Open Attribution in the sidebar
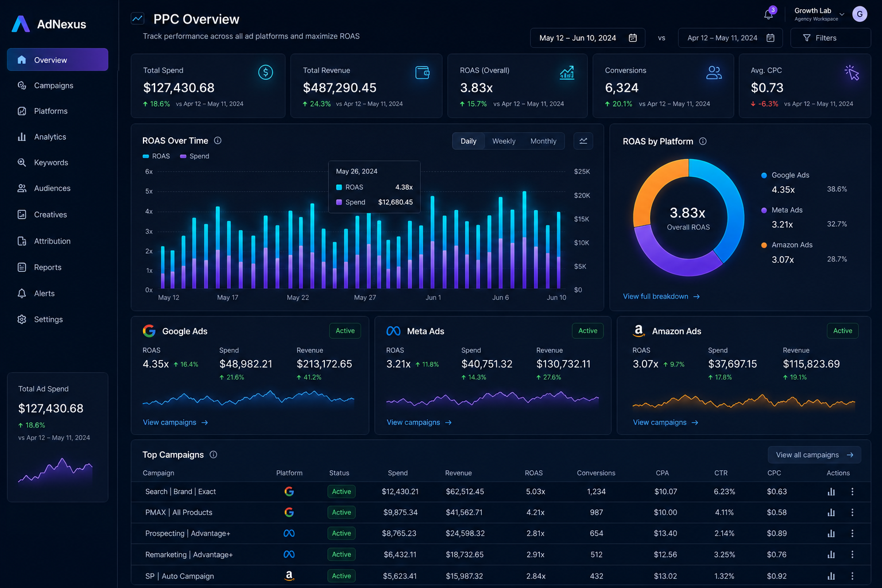Viewport: 882px width, 588px height. click(57, 241)
